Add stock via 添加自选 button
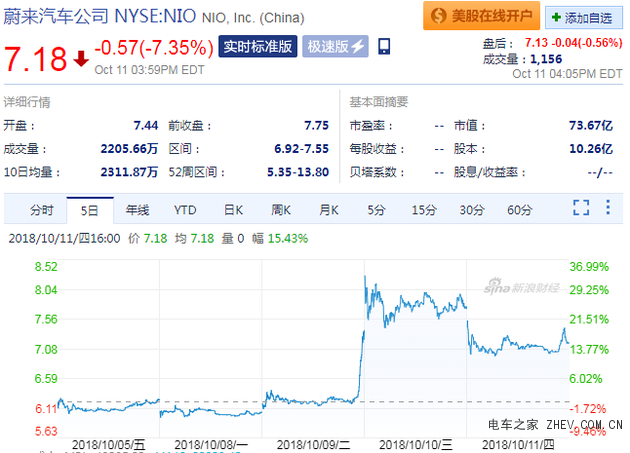The width and height of the screenshot is (630, 453). click(583, 18)
